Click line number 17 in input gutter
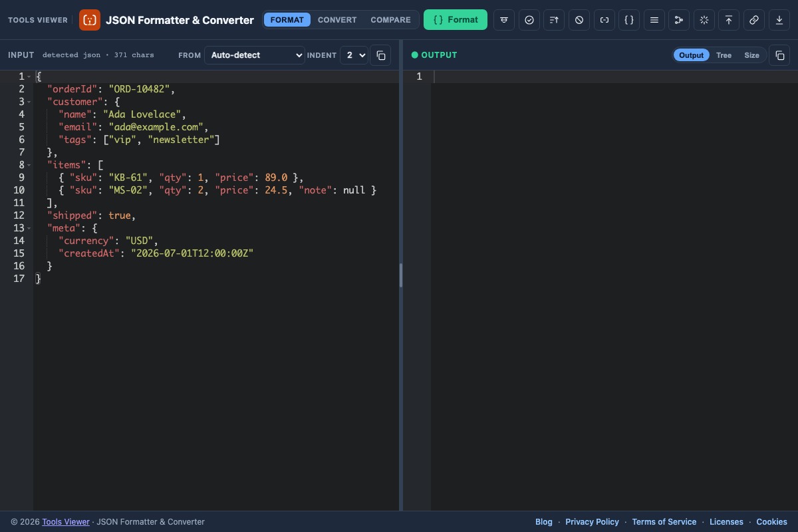 click(19, 279)
